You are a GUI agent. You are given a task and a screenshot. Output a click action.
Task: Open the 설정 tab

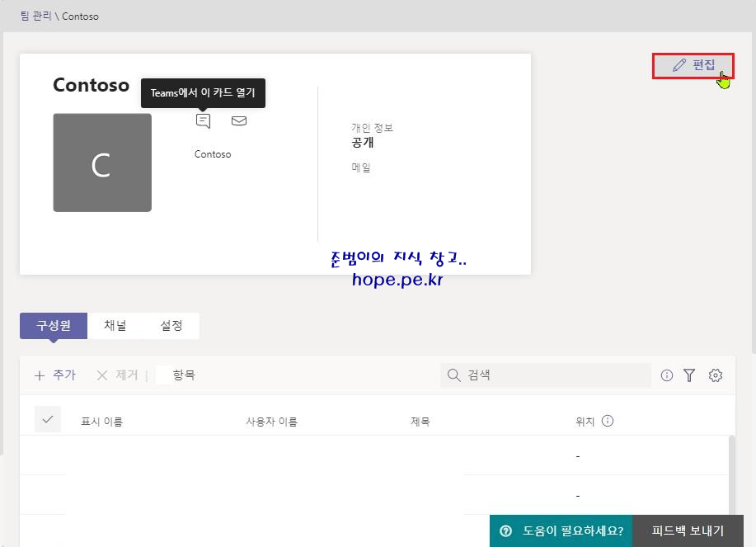(x=171, y=326)
